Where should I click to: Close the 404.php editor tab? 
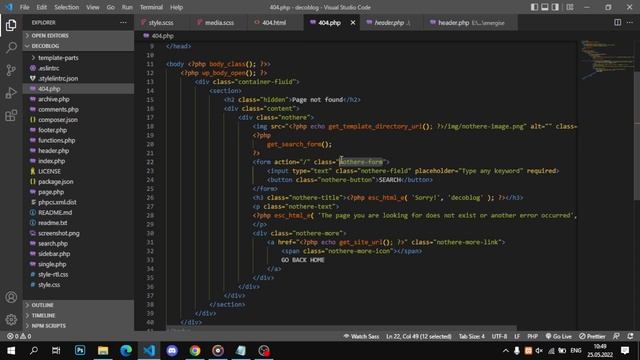click(x=353, y=23)
